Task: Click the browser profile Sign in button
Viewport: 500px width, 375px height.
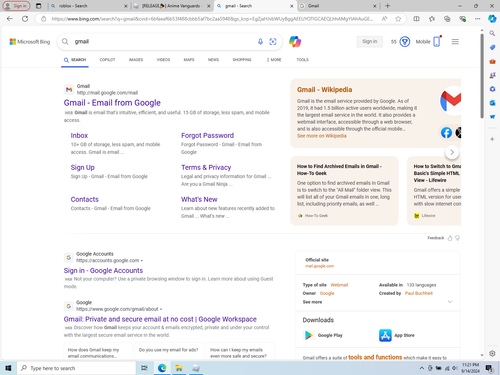Action: point(16,6)
